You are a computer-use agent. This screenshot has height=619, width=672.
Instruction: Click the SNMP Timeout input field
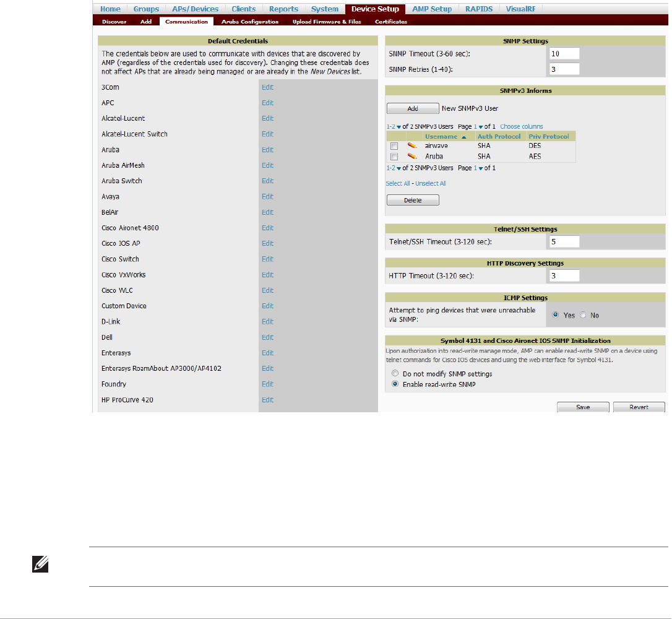pyautogui.click(x=564, y=54)
